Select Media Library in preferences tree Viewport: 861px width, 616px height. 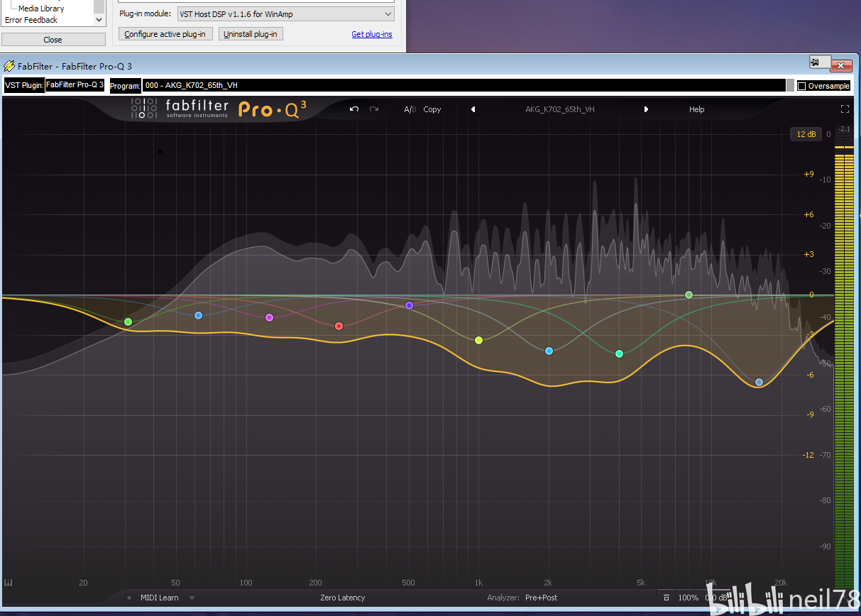click(41, 9)
